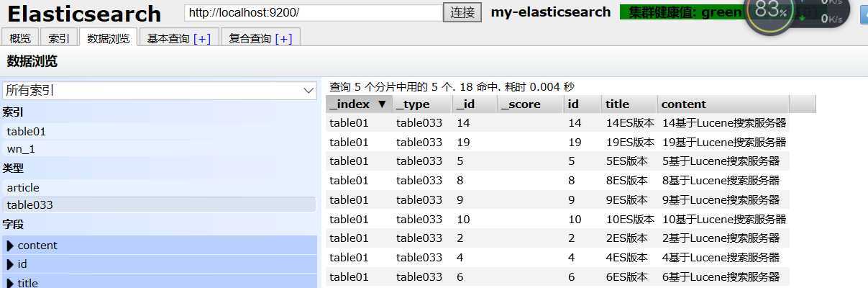The image size is (868, 288).
Task: Click content cell 6基于Lucene搜索服务器
Action: pyautogui.click(x=723, y=276)
